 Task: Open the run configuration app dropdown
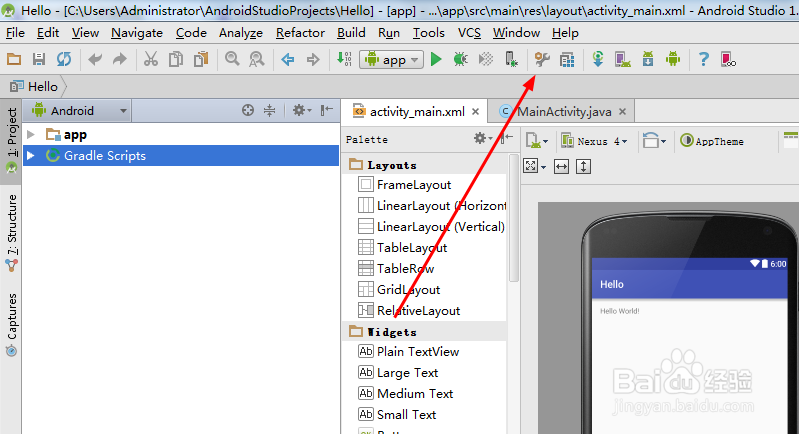coord(391,60)
